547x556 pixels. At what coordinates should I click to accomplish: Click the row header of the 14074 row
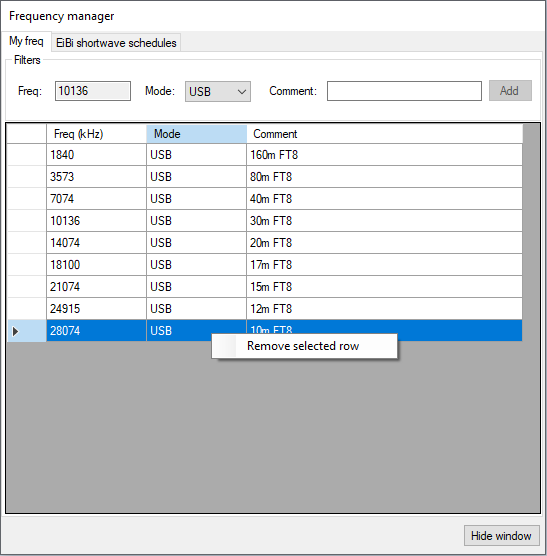tap(27, 243)
